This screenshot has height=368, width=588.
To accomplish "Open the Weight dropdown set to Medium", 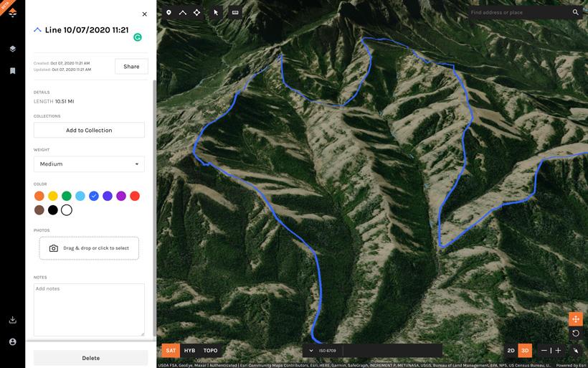I will click(x=89, y=164).
